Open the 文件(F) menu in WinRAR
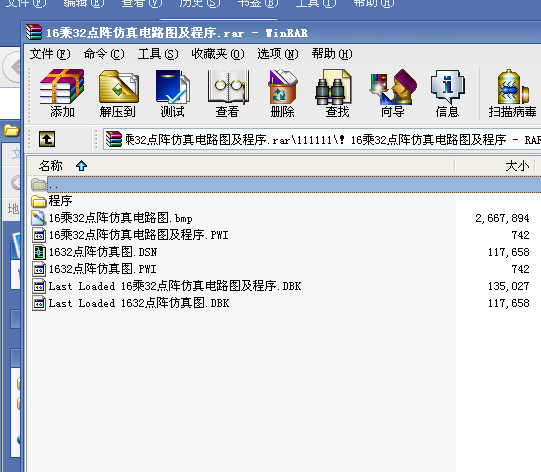This screenshot has width=541, height=472. tap(50, 54)
